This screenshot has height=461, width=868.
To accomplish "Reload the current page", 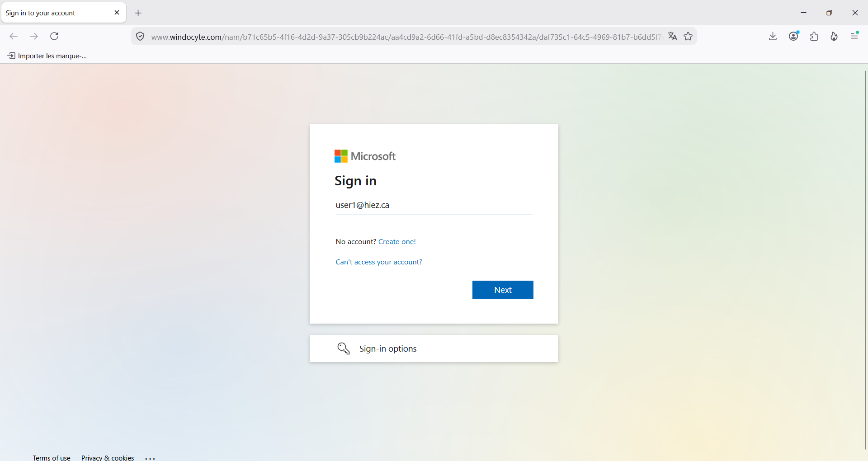I will 54,37.
